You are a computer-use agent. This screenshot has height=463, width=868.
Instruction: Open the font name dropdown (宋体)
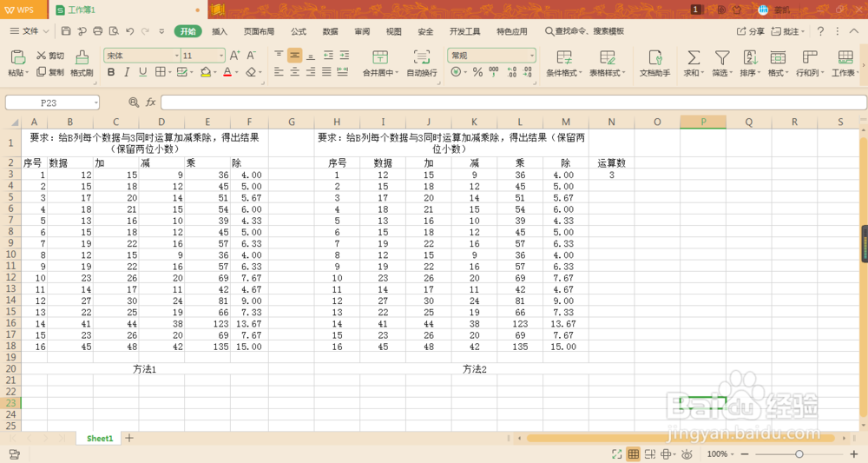coord(176,56)
